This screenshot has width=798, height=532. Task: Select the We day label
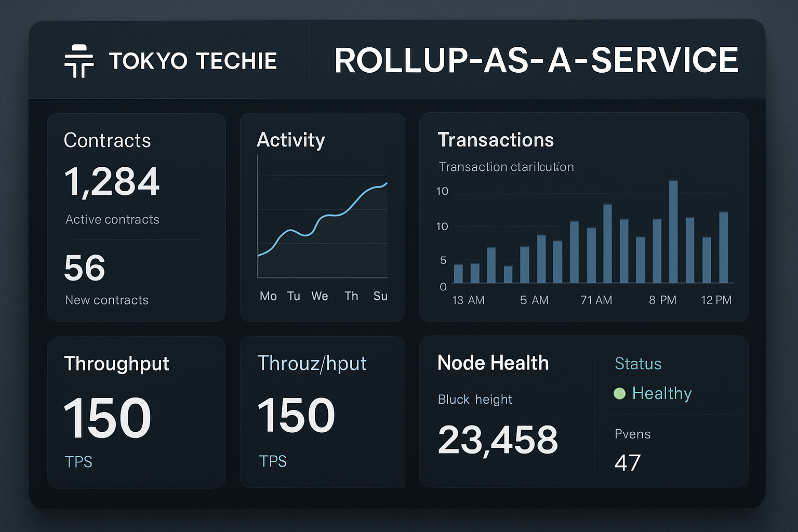pos(320,296)
